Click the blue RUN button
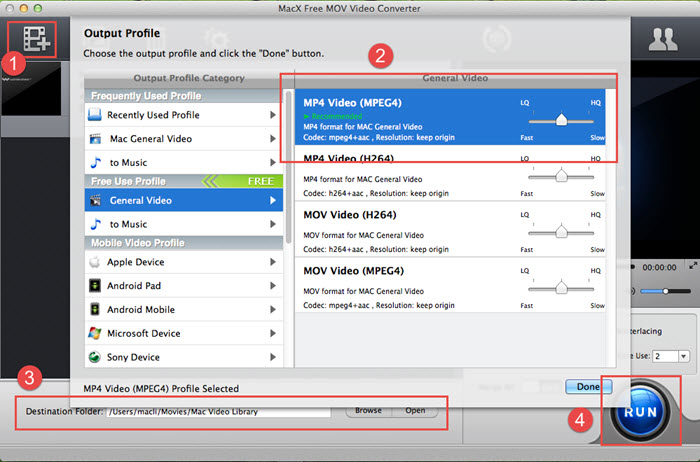Screen dimensions: 700x462 [640, 412]
